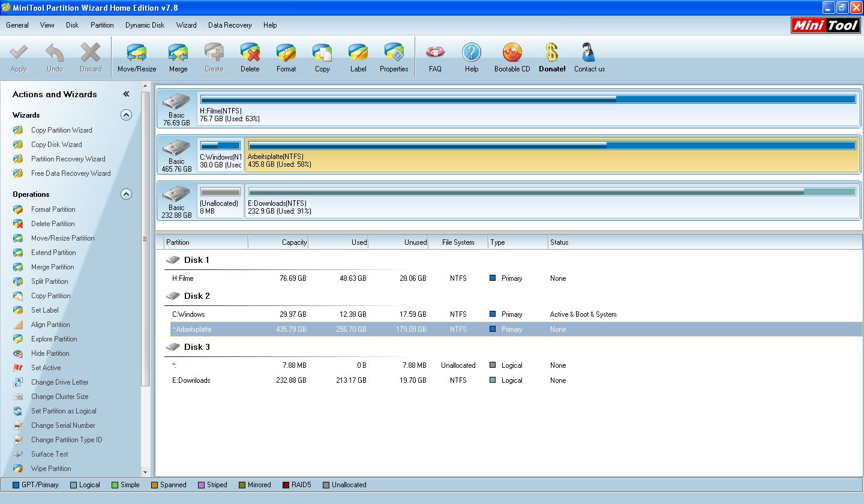The width and height of the screenshot is (864, 504).
Task: Select Set Label operation
Action: [45, 310]
